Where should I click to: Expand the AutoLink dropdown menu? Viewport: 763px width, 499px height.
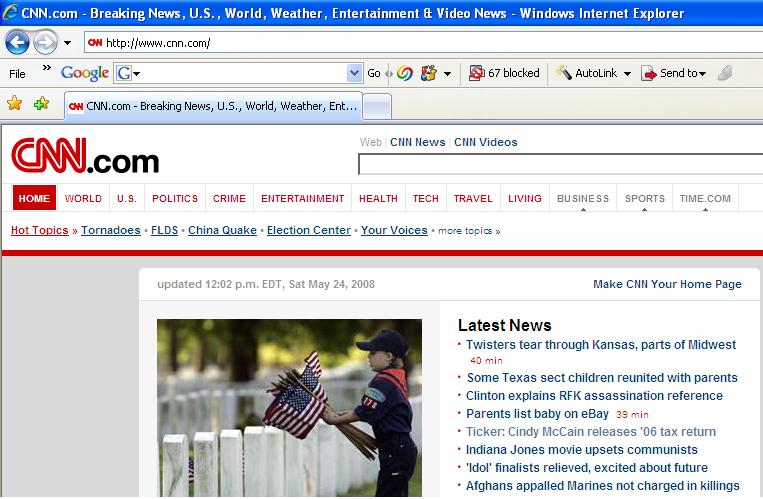click(627, 73)
